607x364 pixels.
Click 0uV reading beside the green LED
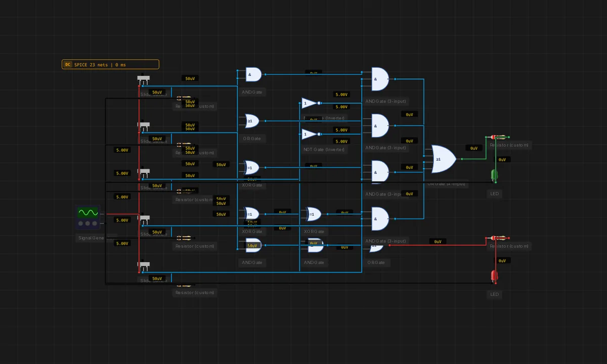coord(502,159)
